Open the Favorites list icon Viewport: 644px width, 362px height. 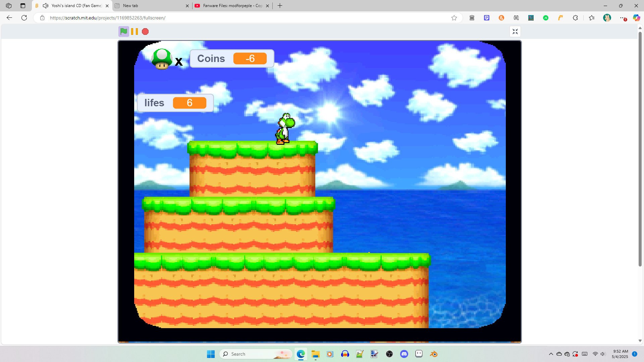[x=592, y=18]
